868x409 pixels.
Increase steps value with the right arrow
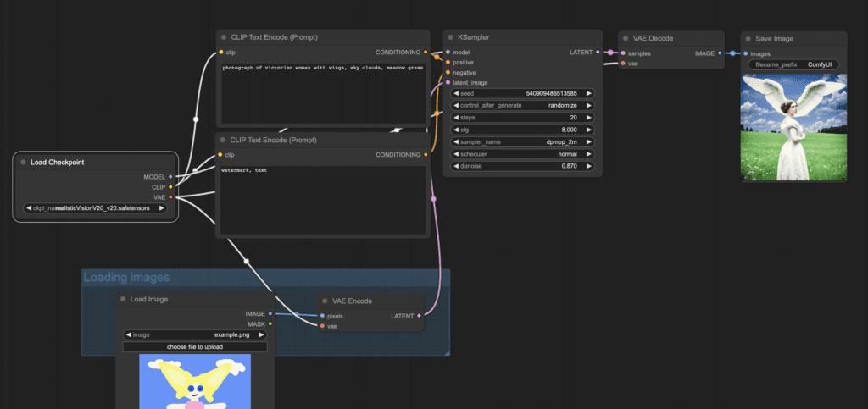[589, 118]
